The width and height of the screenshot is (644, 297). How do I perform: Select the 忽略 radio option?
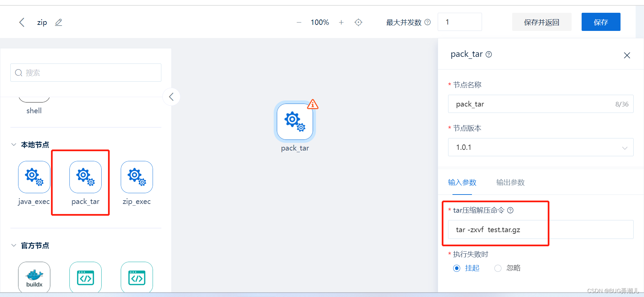coord(498,268)
